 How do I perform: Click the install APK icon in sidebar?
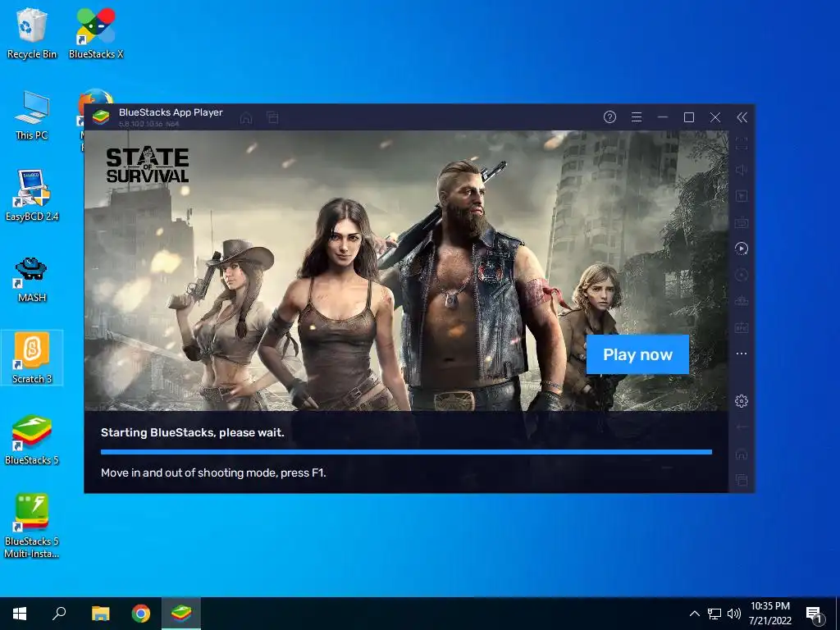(x=742, y=301)
